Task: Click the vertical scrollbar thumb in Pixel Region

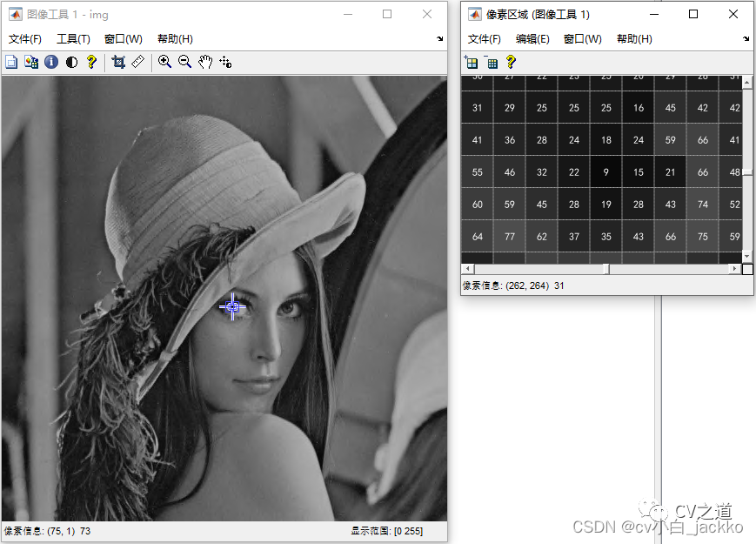Action: tap(746, 172)
